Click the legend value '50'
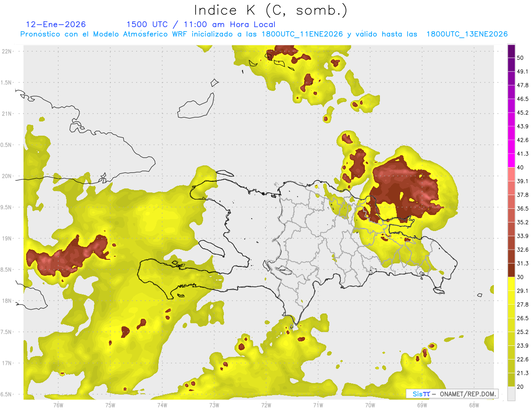The width and height of the screenshot is (532, 411). click(520, 58)
